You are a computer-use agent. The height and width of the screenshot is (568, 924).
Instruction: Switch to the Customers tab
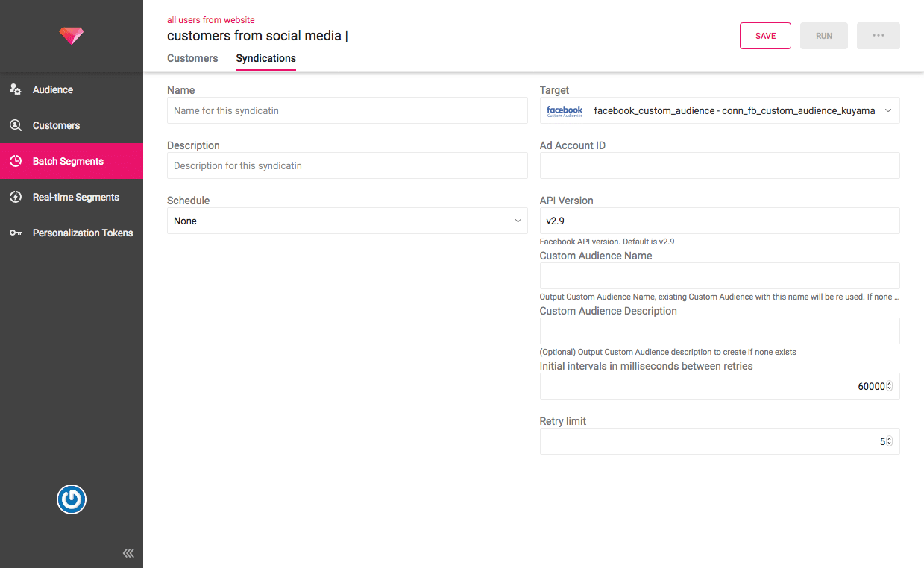tap(192, 58)
